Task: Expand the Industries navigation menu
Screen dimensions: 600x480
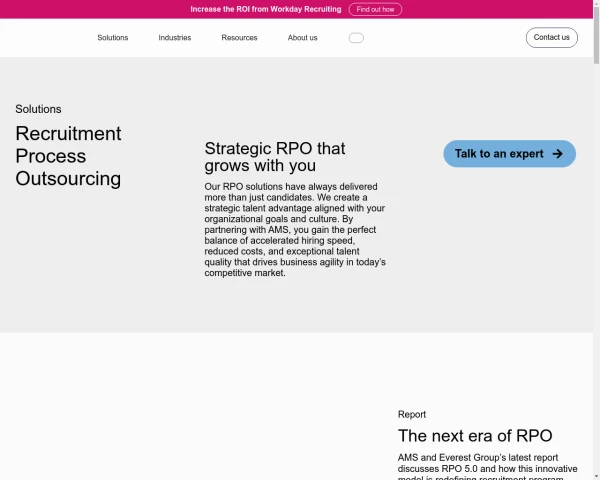Action: pyautogui.click(x=175, y=38)
